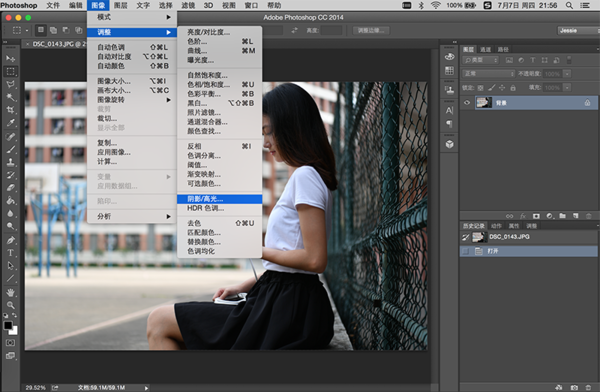Select the Lasso tool
This screenshot has width=600, height=392.
[10, 84]
